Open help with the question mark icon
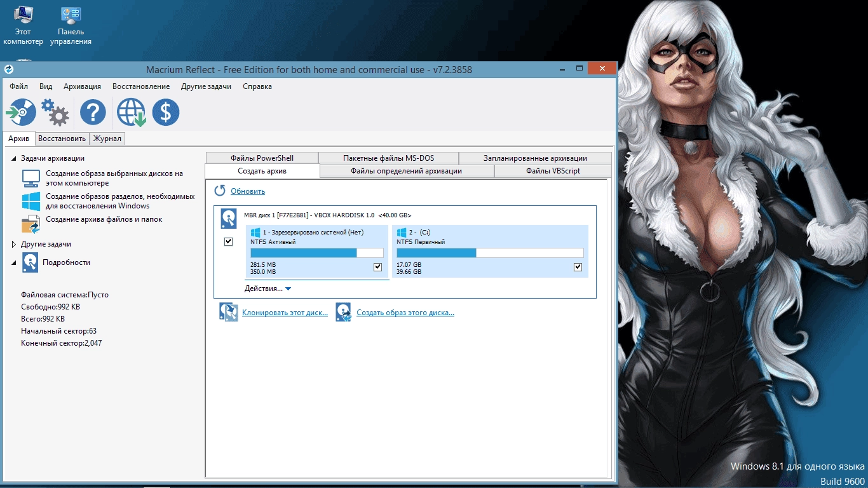The image size is (868, 488). 93,113
